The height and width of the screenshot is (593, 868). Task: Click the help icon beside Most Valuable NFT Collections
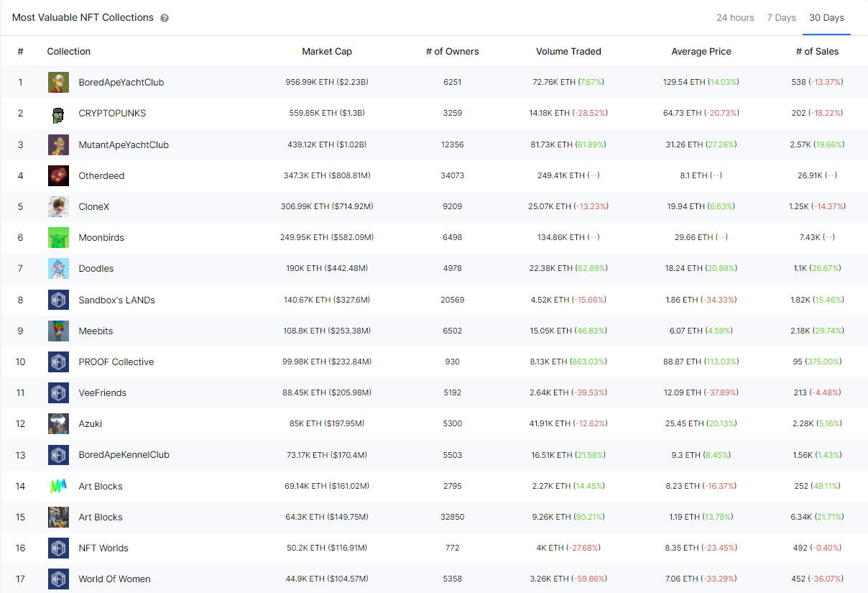pyautogui.click(x=165, y=18)
